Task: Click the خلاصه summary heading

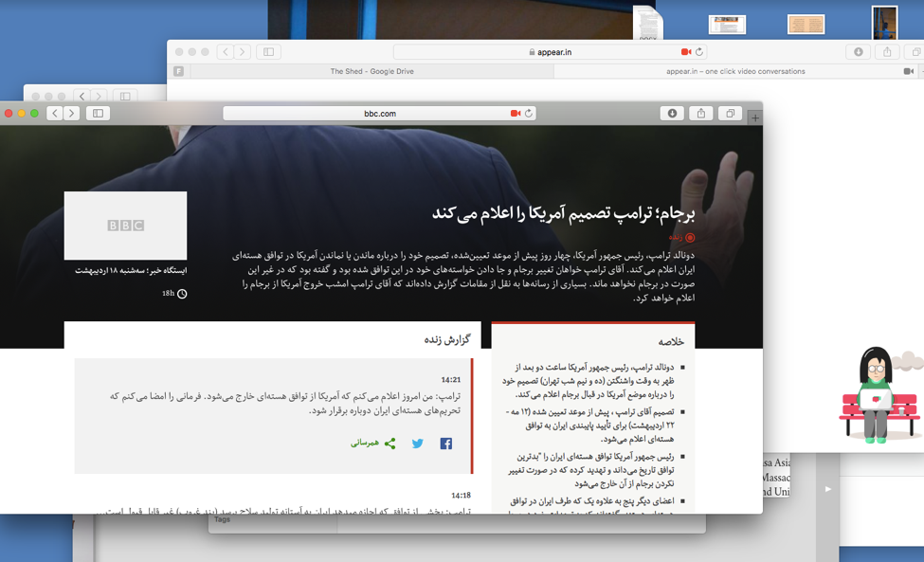Action: pos(671,342)
